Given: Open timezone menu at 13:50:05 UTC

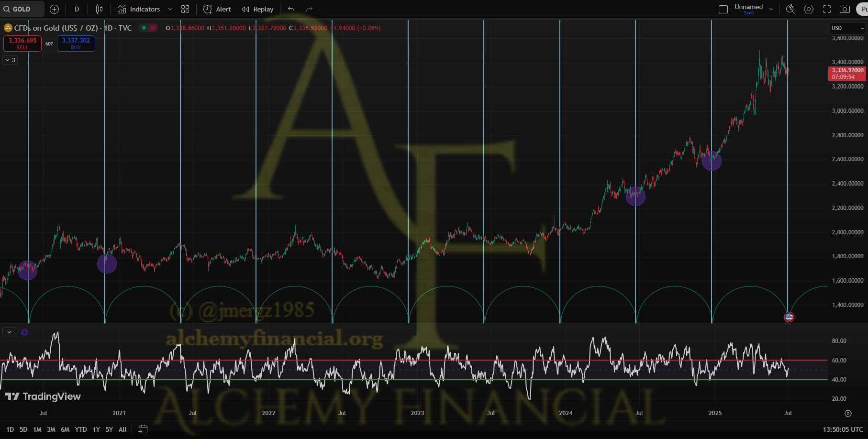Looking at the screenshot, I should pyautogui.click(x=843, y=429).
